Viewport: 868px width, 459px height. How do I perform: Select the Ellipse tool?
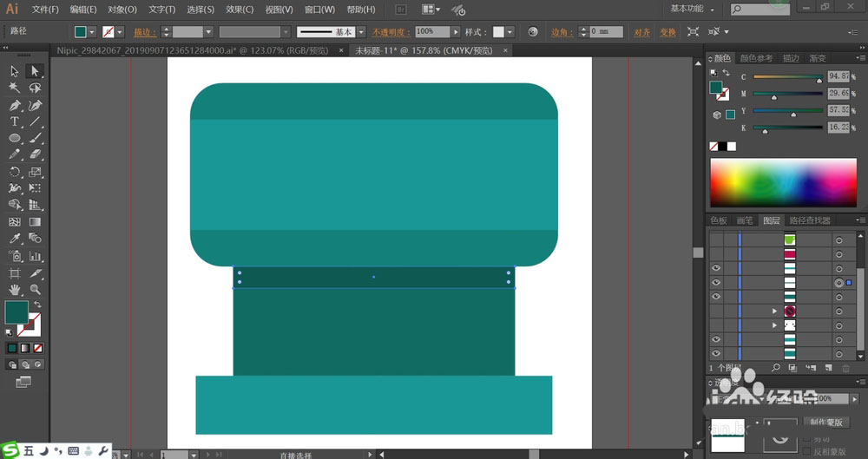(15, 138)
